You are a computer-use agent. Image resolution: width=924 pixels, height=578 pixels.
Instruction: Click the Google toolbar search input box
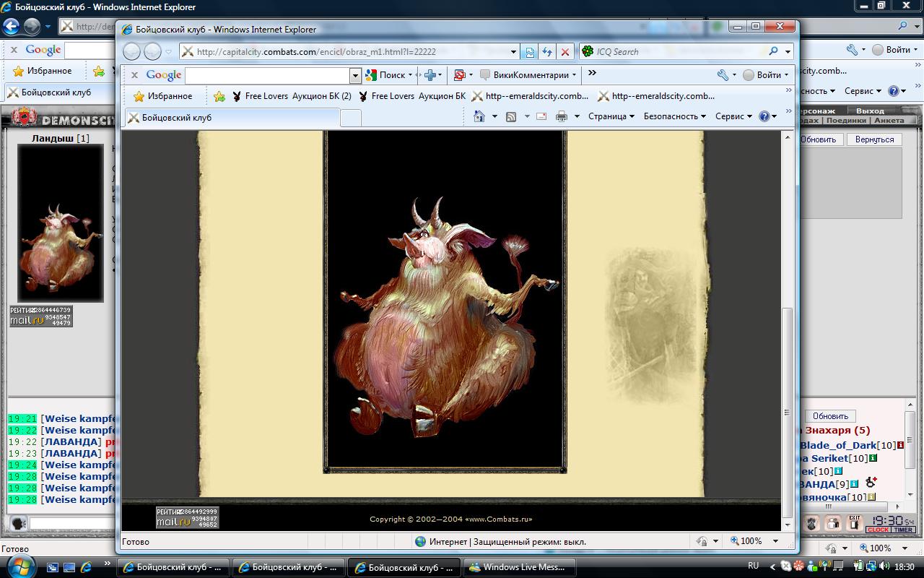(268, 75)
